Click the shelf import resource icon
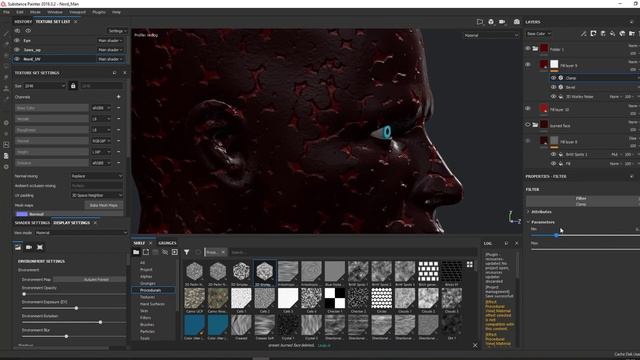640x360 pixels. tap(175, 252)
